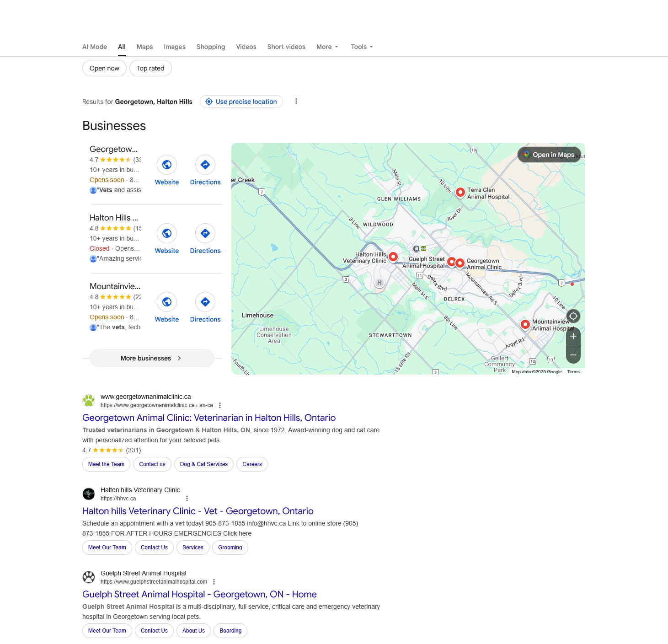Toggle the Open now filter chip
Image resolution: width=668 pixels, height=644 pixels.
104,68
